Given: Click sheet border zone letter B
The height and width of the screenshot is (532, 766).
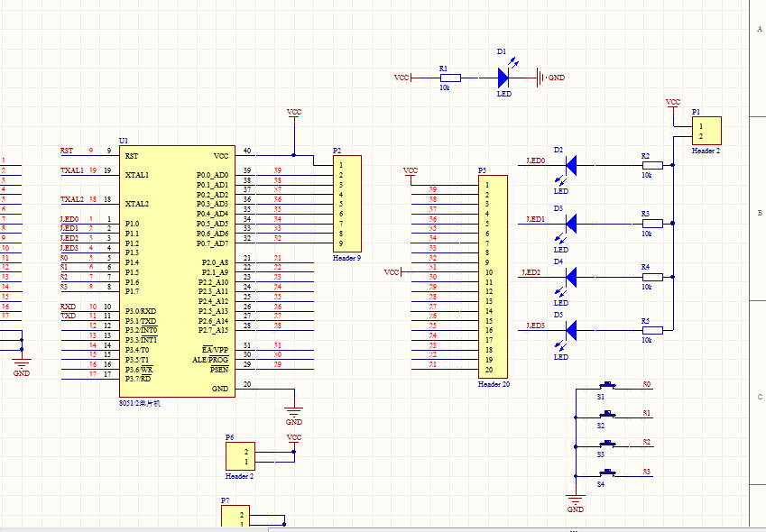Looking at the screenshot, I should 760,213.
